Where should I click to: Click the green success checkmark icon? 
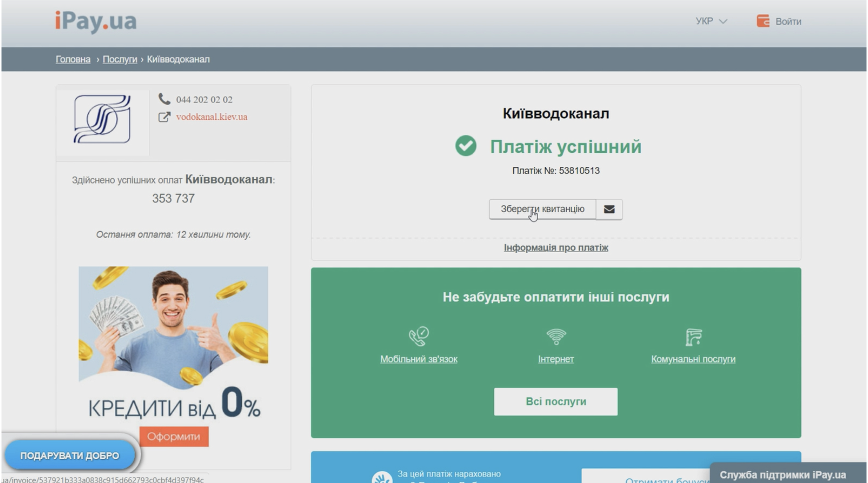[465, 146]
